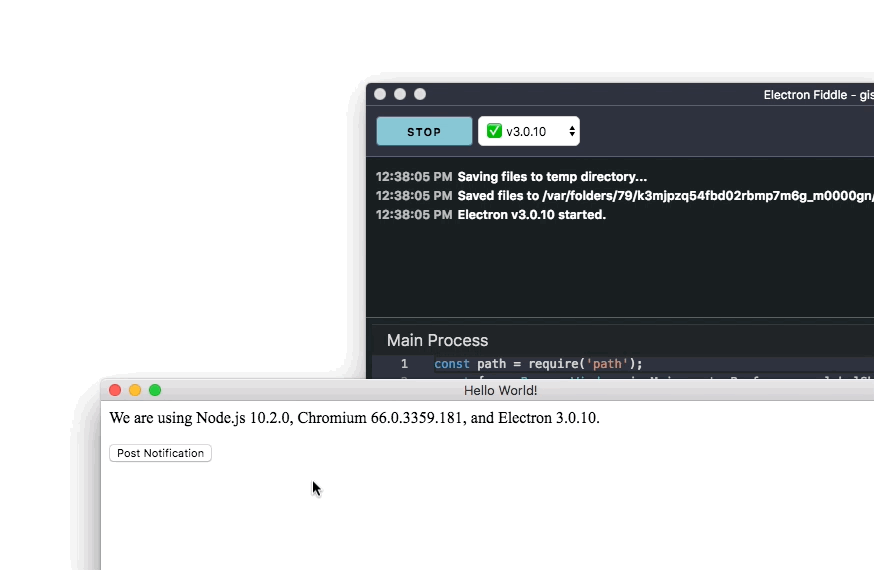Open the v3.0.10 version dropdown
Screen dimensions: 874x570
pos(528,131)
